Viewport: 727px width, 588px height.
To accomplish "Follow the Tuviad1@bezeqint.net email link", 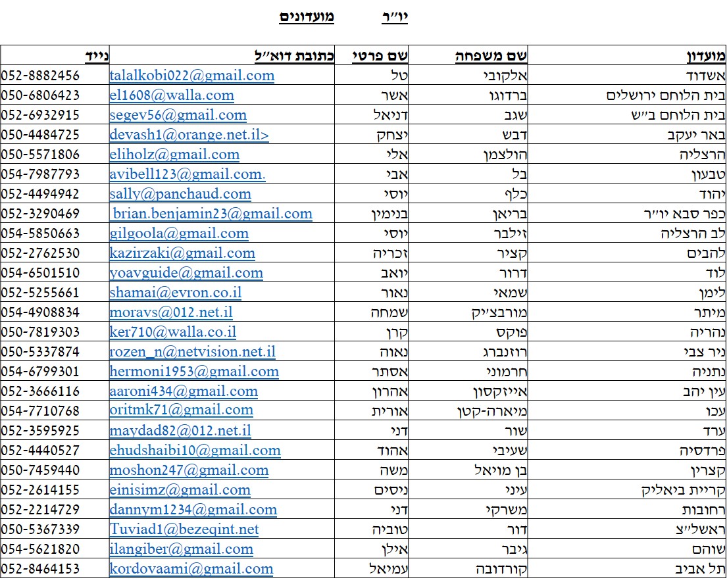I will pos(184,529).
